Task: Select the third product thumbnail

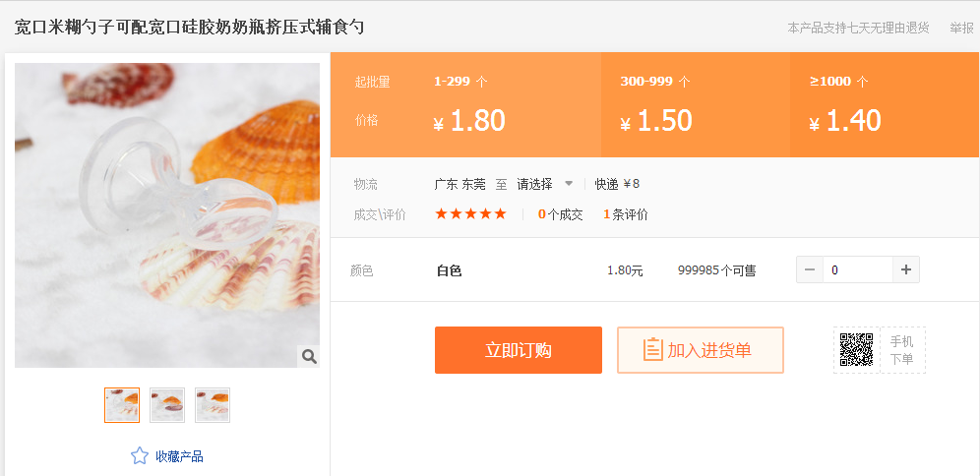Action: (213, 405)
